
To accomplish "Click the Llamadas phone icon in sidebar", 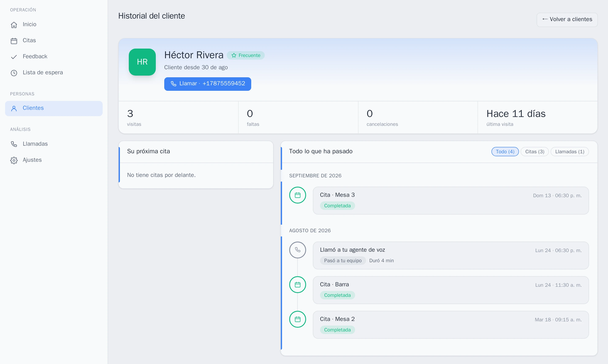I will click(14, 144).
